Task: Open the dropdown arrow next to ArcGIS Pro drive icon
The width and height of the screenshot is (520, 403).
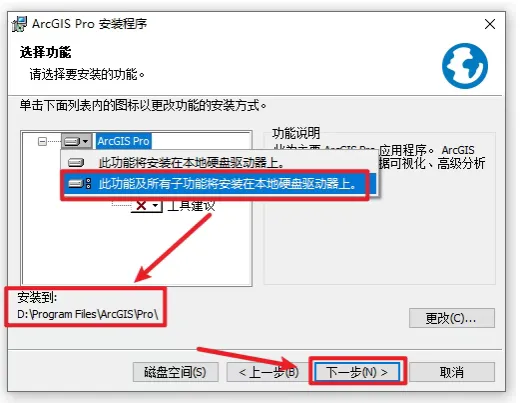Action: [x=85, y=141]
